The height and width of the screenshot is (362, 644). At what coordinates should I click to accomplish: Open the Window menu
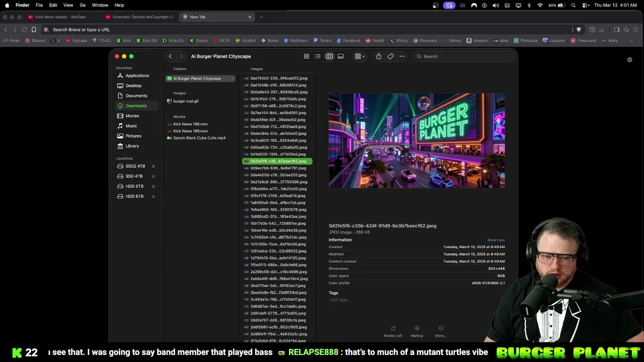tap(100, 5)
